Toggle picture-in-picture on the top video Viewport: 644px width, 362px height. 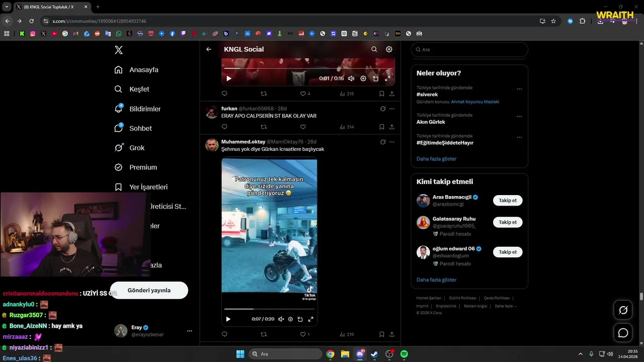coord(375,78)
